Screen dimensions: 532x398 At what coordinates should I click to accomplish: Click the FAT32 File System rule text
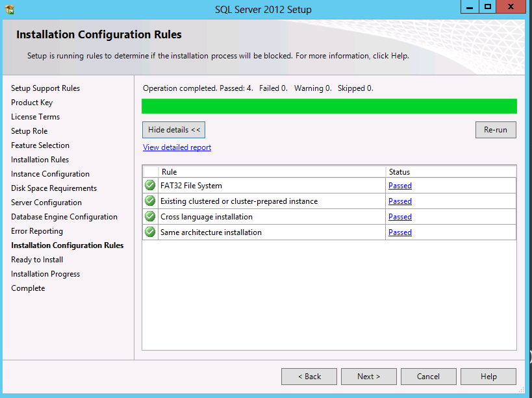191,186
